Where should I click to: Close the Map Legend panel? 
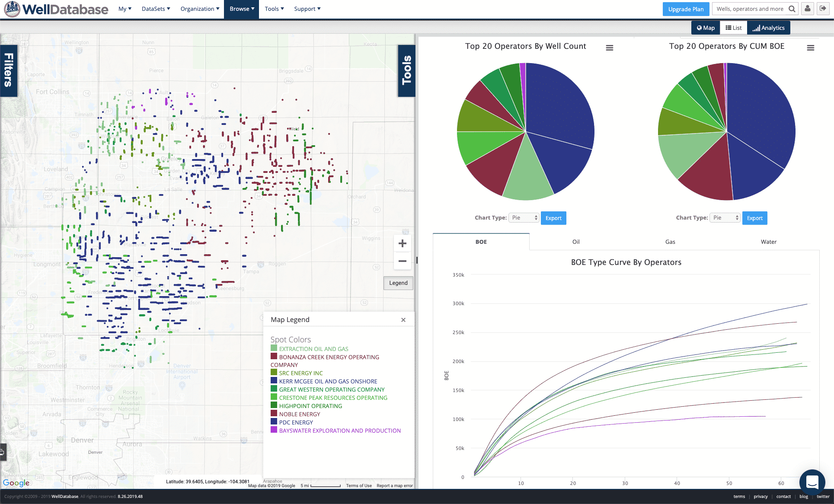tap(403, 320)
